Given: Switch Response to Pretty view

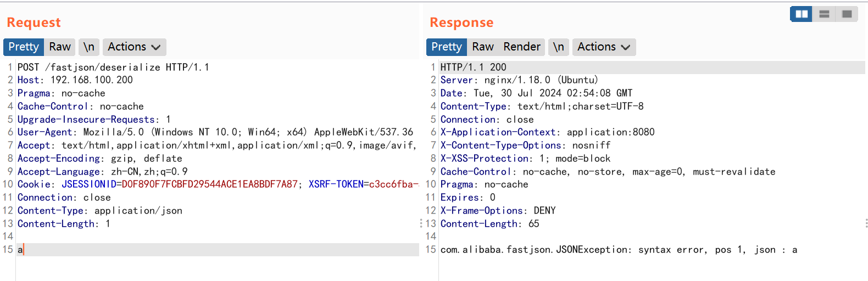Looking at the screenshot, I should pos(447,47).
